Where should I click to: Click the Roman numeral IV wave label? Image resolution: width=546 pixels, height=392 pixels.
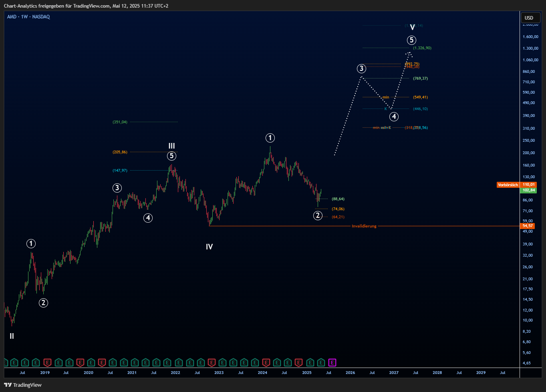point(209,247)
